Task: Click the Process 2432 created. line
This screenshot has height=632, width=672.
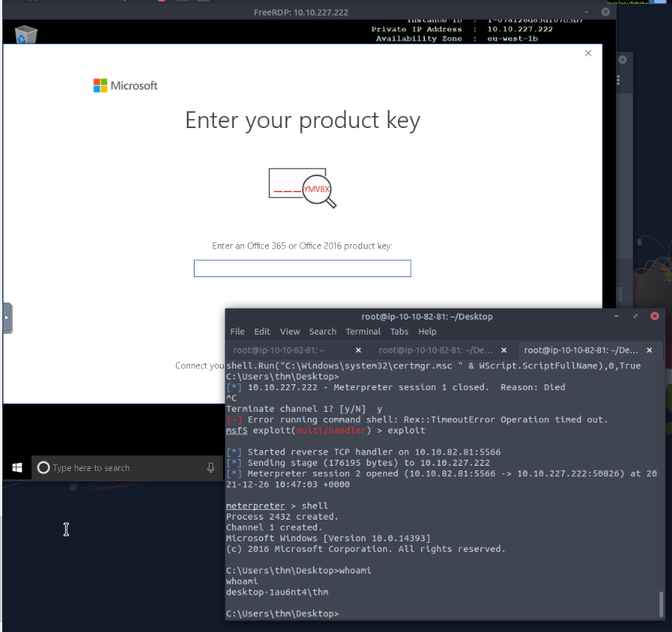Action: pos(282,517)
